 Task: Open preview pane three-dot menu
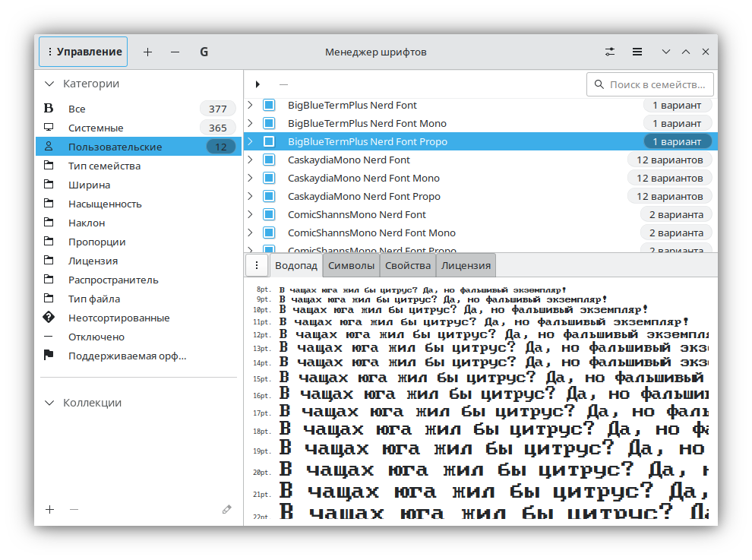(257, 265)
